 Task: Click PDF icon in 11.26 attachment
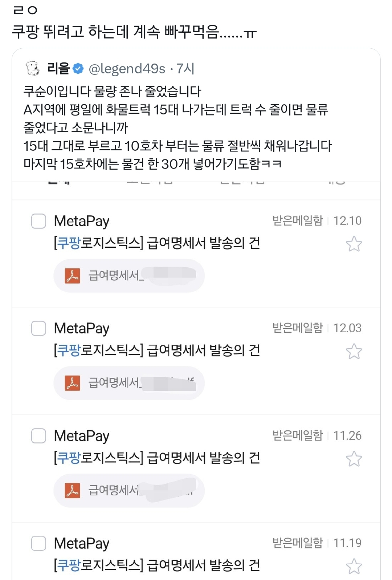coord(73,491)
